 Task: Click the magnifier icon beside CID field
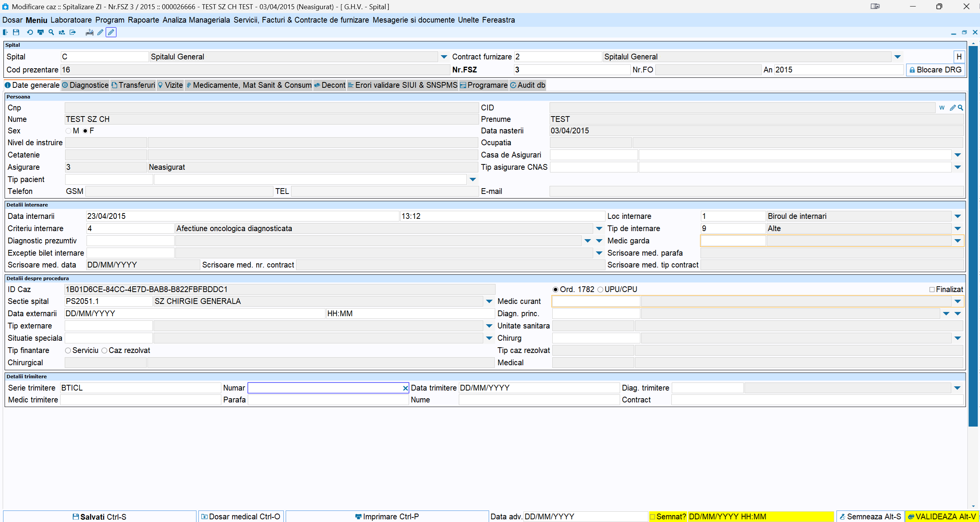click(960, 108)
